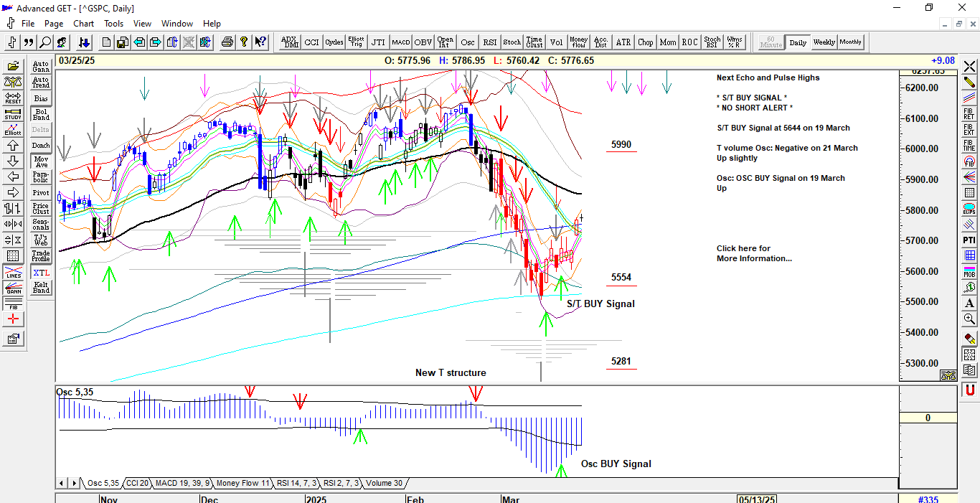This screenshot has height=503, width=980.
Task: Open the Chart menu
Action: pos(83,24)
